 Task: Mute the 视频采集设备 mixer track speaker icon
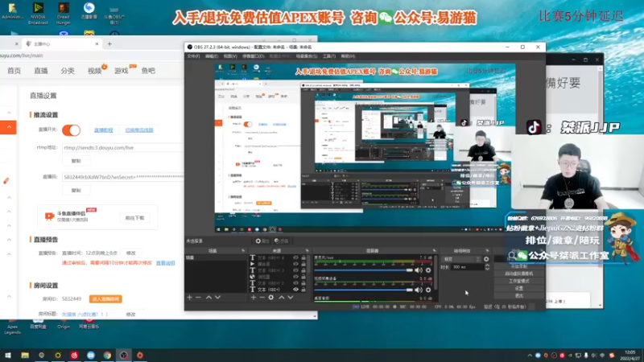click(x=418, y=290)
